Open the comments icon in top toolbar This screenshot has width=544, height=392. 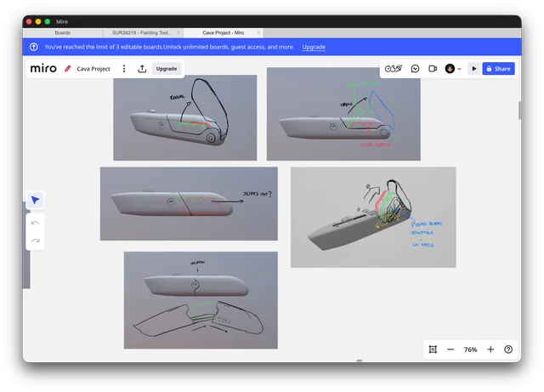pyautogui.click(x=415, y=69)
